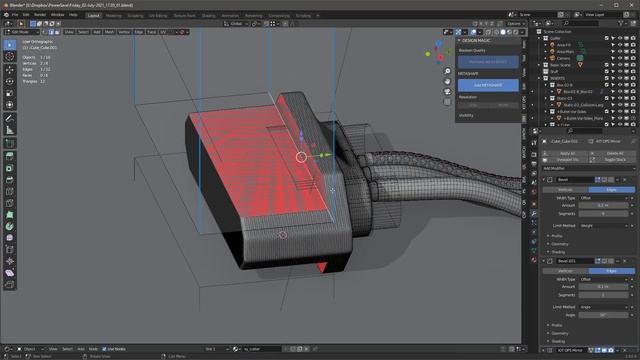Select the Extrude Region tool

tap(10, 156)
